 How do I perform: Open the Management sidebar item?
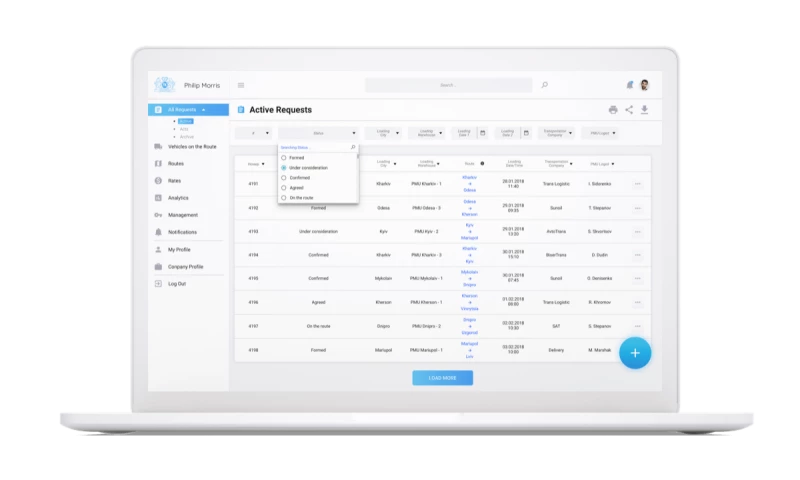pos(183,215)
